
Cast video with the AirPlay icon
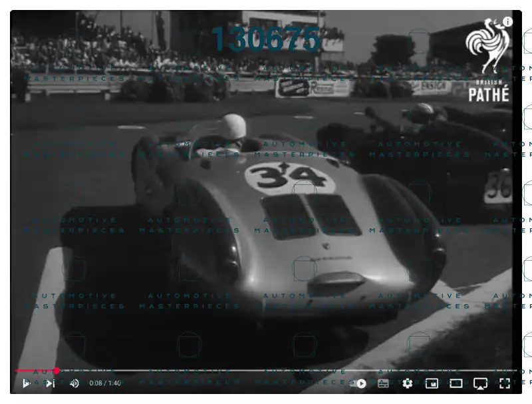tap(480, 383)
